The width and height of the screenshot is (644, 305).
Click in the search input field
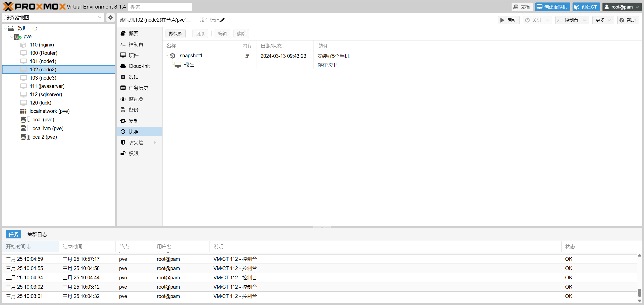[x=160, y=7]
